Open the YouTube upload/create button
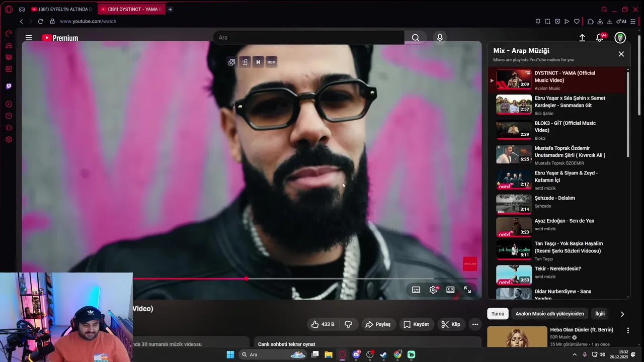Image resolution: width=644 pixels, height=362 pixels. [582, 38]
